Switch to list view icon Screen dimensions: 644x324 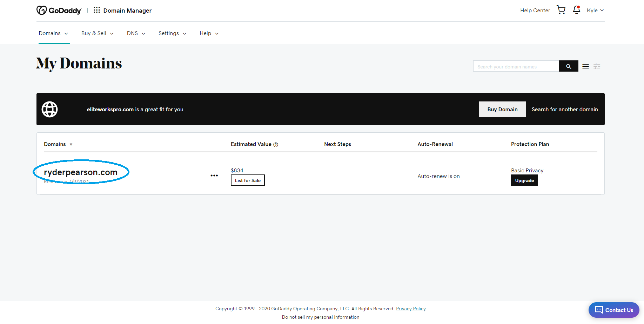click(585, 66)
